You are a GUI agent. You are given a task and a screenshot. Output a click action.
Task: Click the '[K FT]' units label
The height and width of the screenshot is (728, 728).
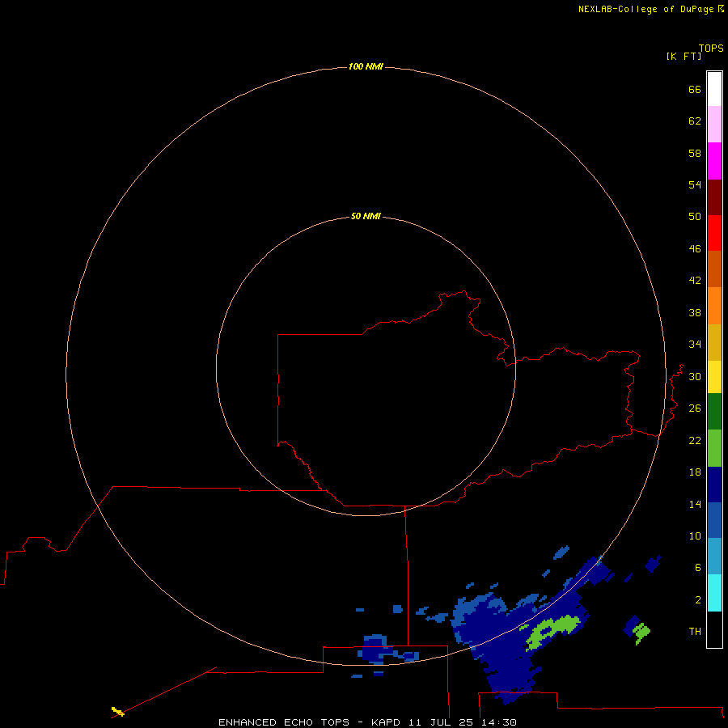click(684, 56)
